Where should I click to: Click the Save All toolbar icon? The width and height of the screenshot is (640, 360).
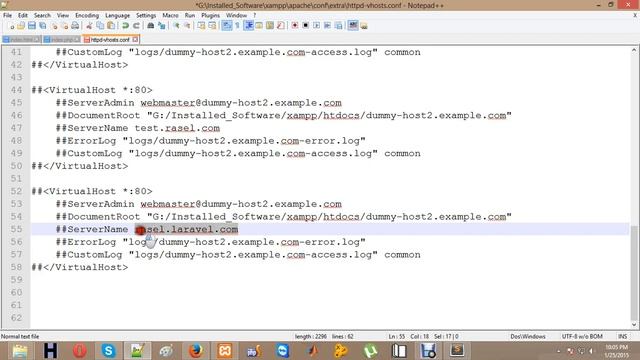(x=42, y=26)
